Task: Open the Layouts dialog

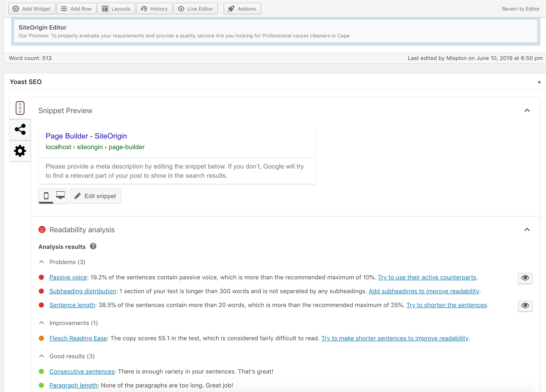Action: click(x=116, y=9)
